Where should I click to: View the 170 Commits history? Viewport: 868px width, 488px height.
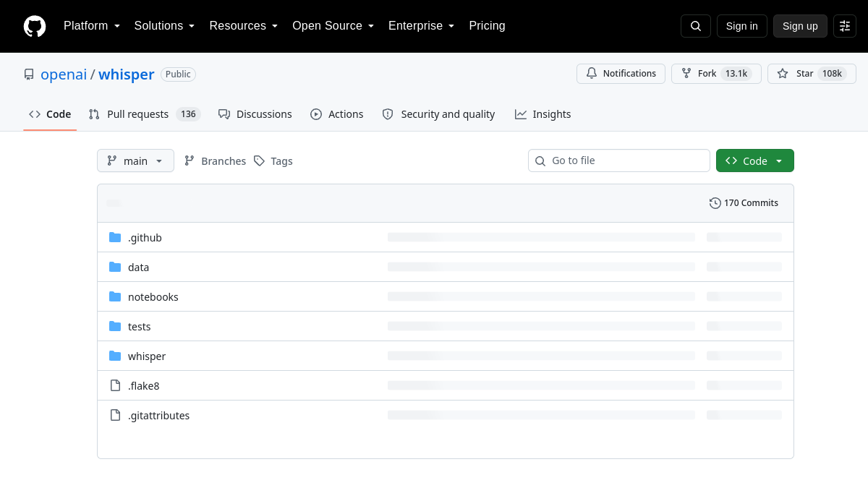coord(744,203)
